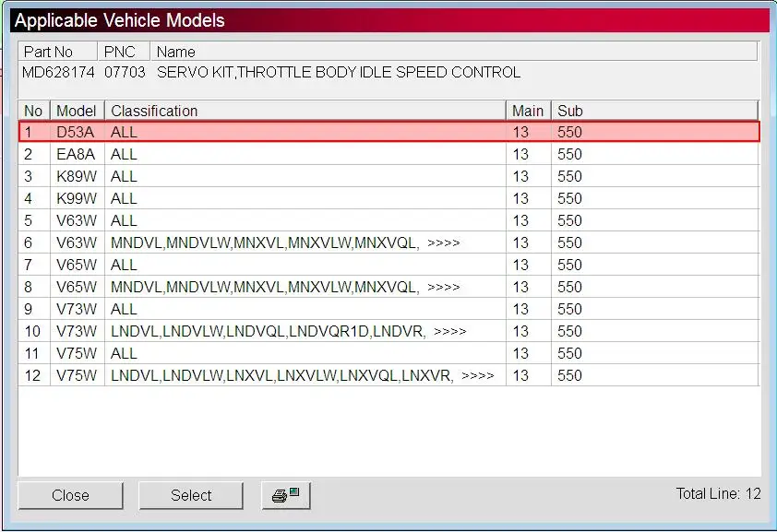Select the EA8A model row
The image size is (777, 532).
389,154
